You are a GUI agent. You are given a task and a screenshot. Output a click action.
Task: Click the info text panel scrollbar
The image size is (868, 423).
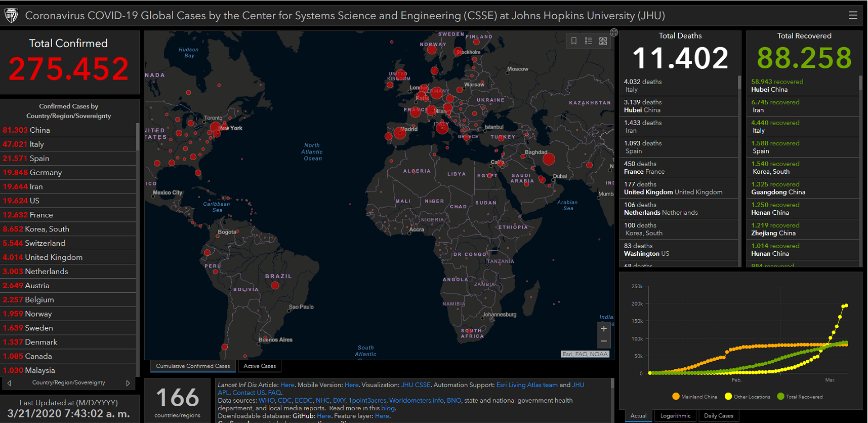(x=612, y=383)
